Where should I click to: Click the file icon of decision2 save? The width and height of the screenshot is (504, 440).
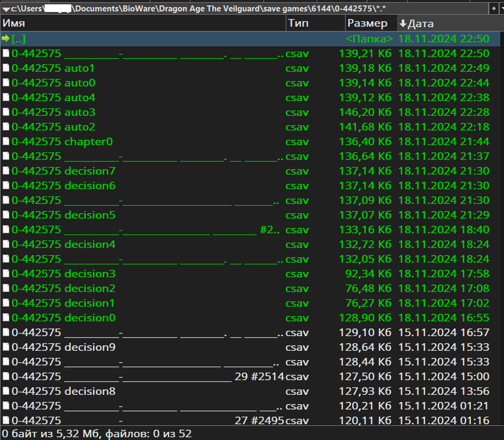point(6,288)
